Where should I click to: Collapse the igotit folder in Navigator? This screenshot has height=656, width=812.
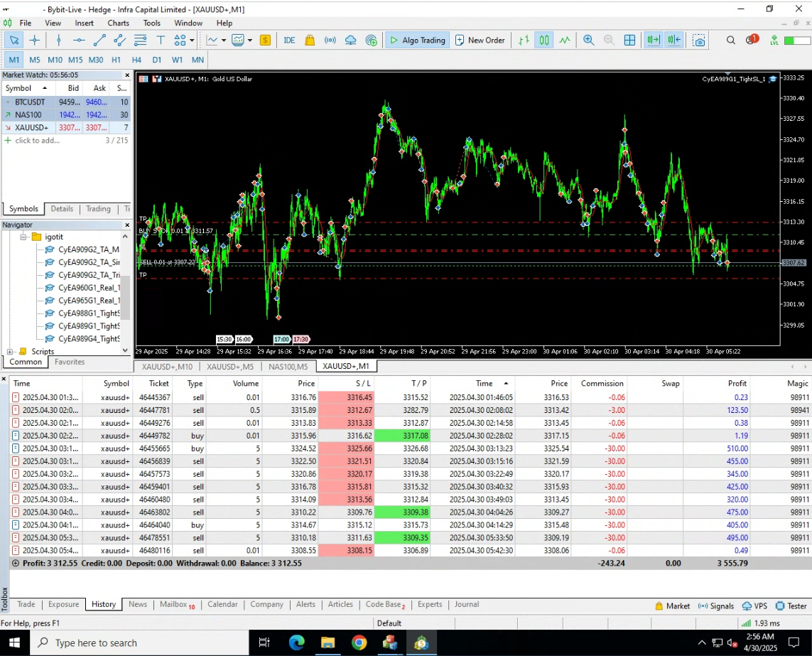[23, 237]
